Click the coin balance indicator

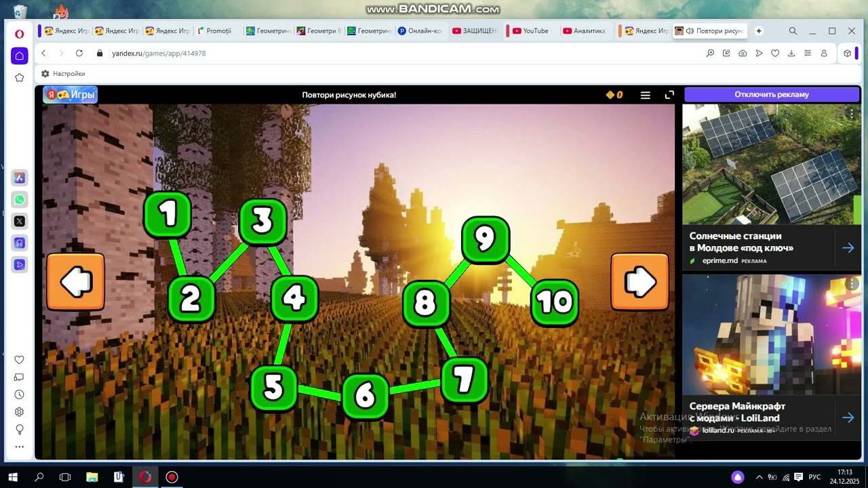click(614, 95)
